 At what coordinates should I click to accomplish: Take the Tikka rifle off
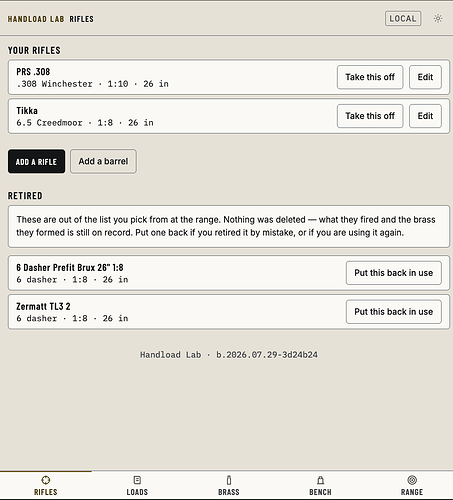click(x=370, y=116)
